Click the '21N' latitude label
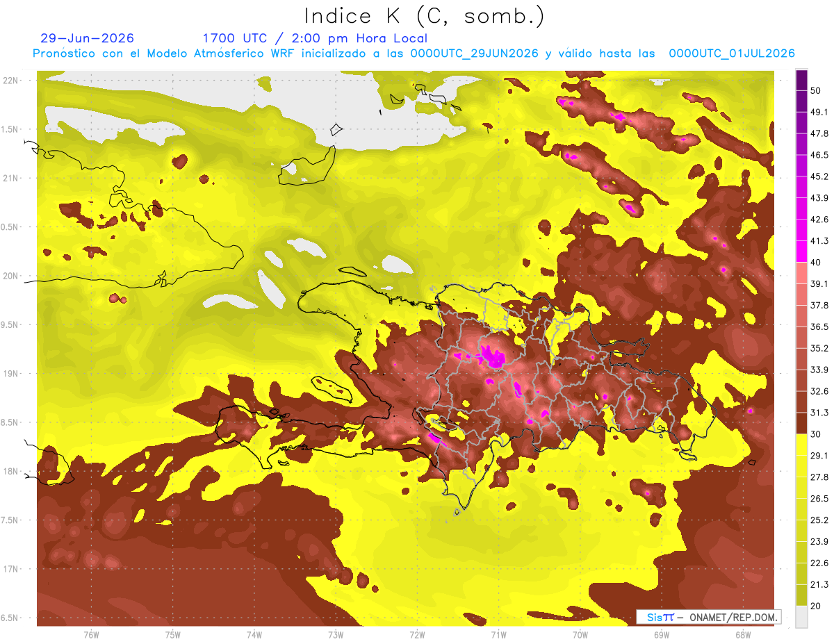834x644 pixels. [11, 178]
